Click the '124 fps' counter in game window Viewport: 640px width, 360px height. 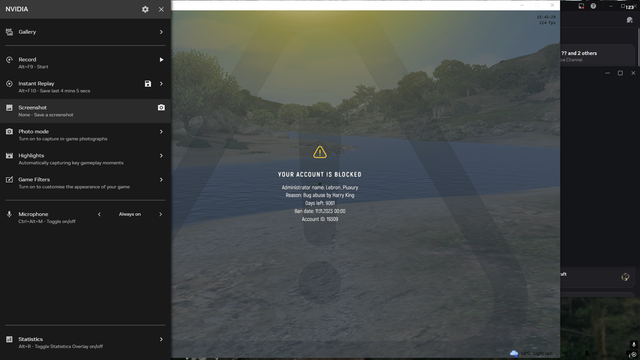point(547,23)
